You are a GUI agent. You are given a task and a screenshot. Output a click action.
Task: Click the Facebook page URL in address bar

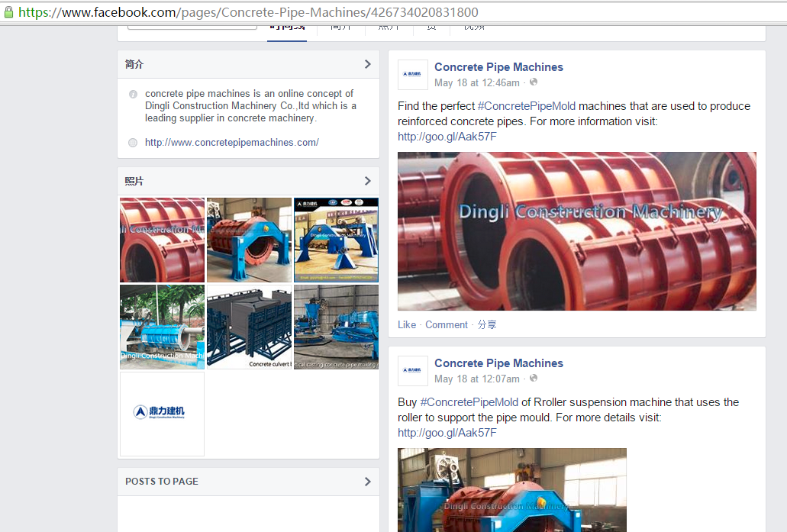pos(248,12)
